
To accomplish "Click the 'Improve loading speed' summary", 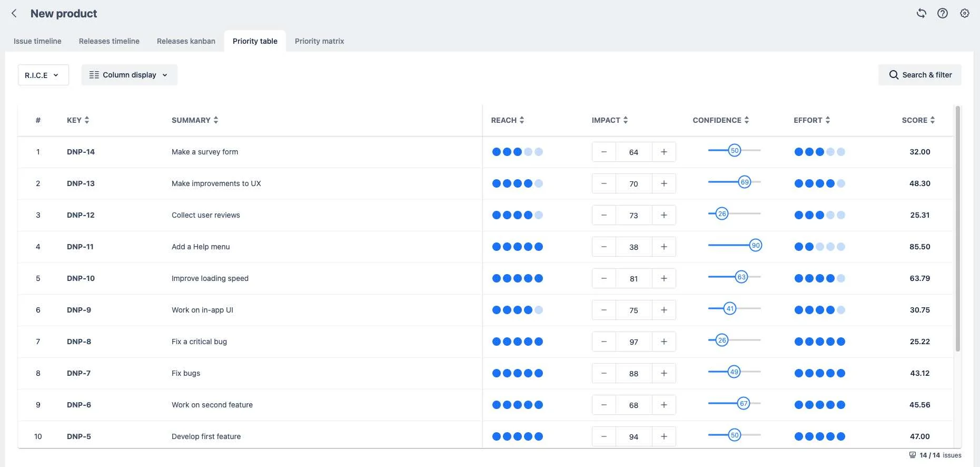I will point(210,278).
